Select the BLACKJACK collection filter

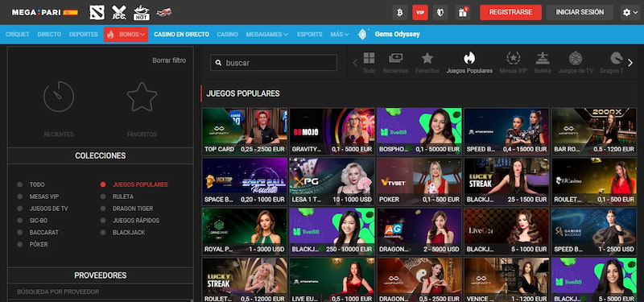[x=129, y=232]
